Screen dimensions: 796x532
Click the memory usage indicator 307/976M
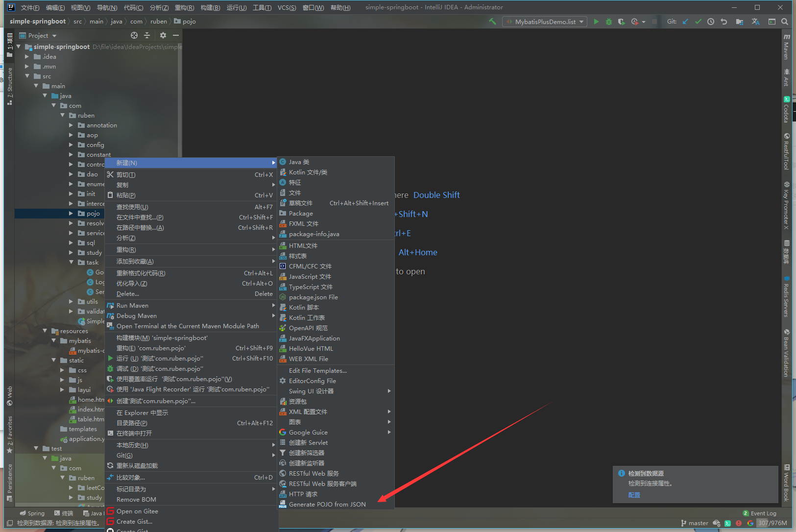pos(772,523)
